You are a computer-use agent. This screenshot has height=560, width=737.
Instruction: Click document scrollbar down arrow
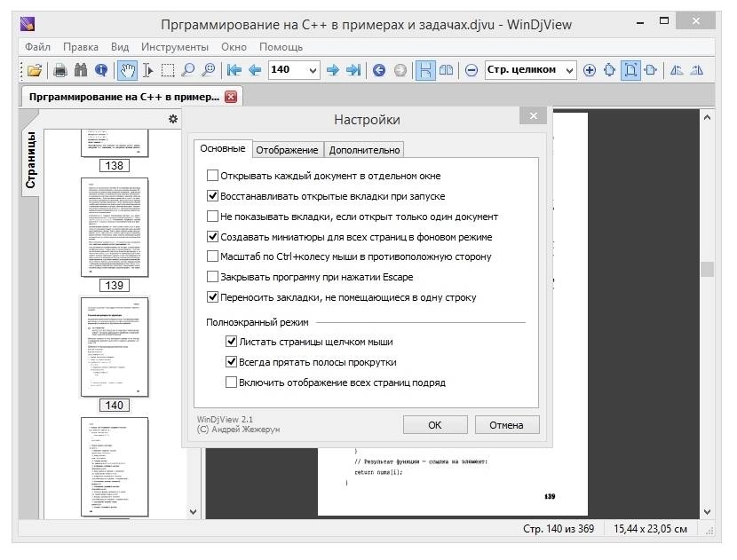tap(707, 511)
